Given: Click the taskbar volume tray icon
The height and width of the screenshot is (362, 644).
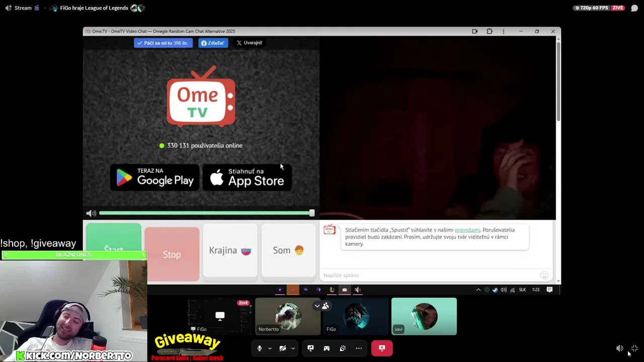Looking at the screenshot, I should [504, 290].
